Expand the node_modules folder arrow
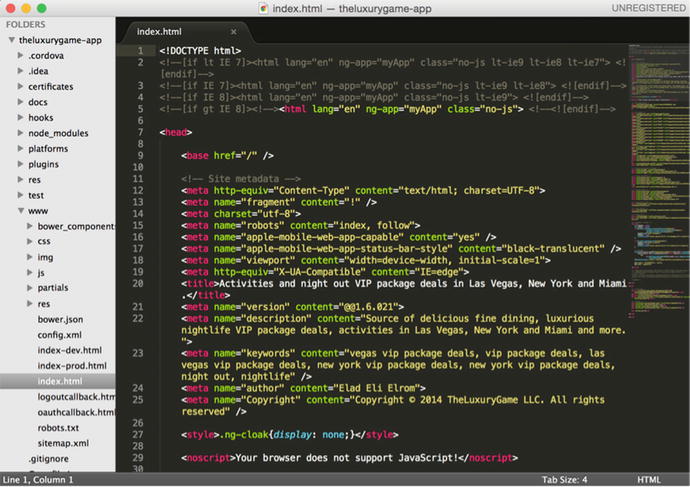Screen dimensions: 690x487 20,133
